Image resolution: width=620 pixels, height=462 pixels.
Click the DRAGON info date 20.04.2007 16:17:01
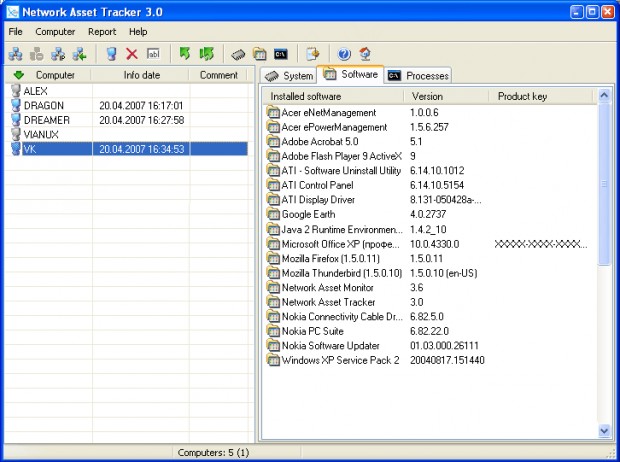pos(141,106)
